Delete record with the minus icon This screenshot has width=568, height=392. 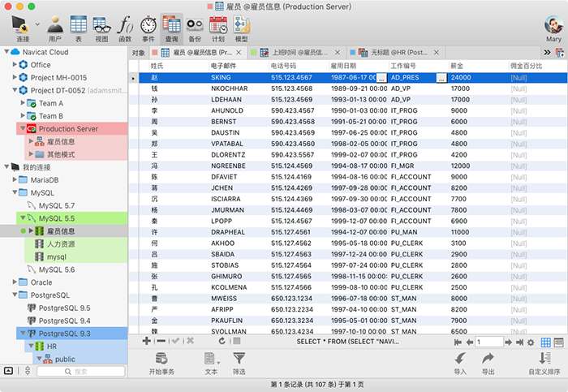(x=161, y=341)
